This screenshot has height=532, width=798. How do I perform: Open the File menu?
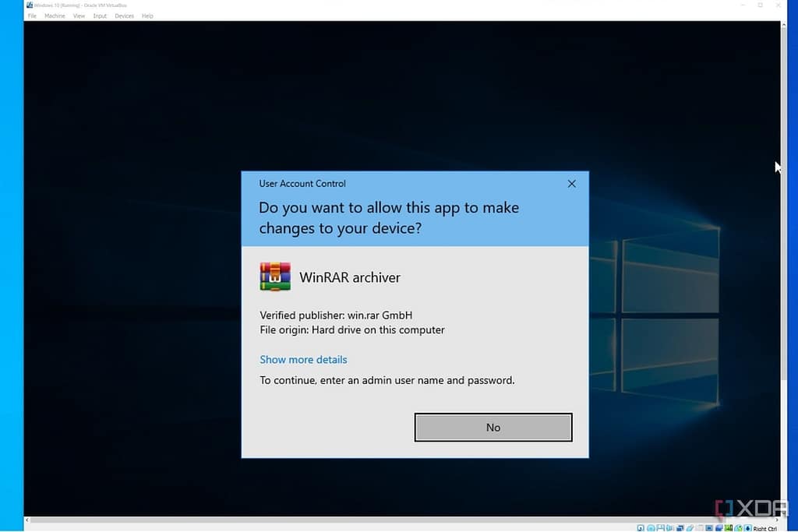pyautogui.click(x=32, y=16)
